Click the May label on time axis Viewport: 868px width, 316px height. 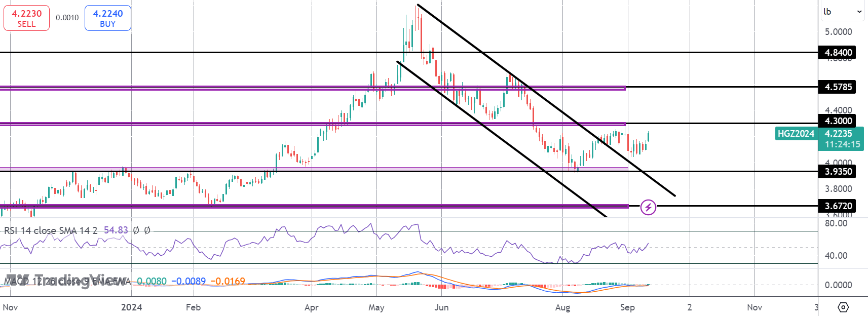point(376,307)
